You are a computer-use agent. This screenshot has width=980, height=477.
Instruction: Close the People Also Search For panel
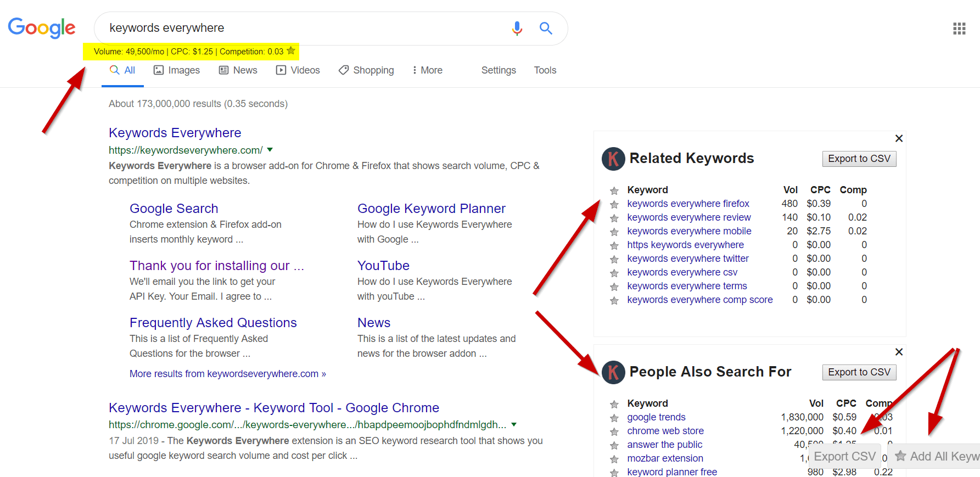pyautogui.click(x=899, y=352)
